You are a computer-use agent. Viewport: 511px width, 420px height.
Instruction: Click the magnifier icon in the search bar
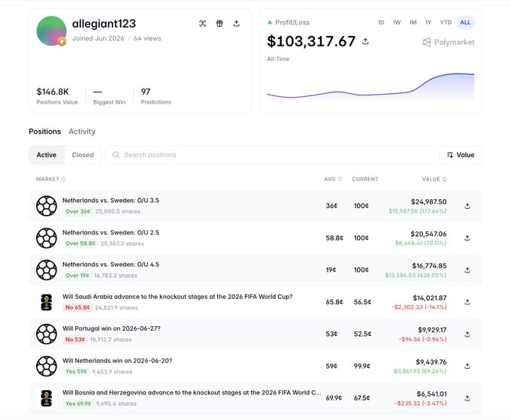[116, 155]
